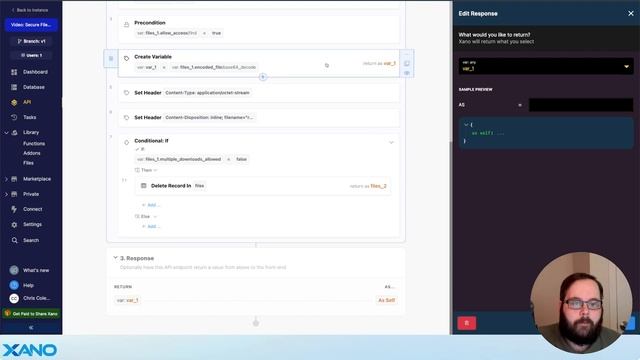Open the var_1 return dropdown

point(546,66)
